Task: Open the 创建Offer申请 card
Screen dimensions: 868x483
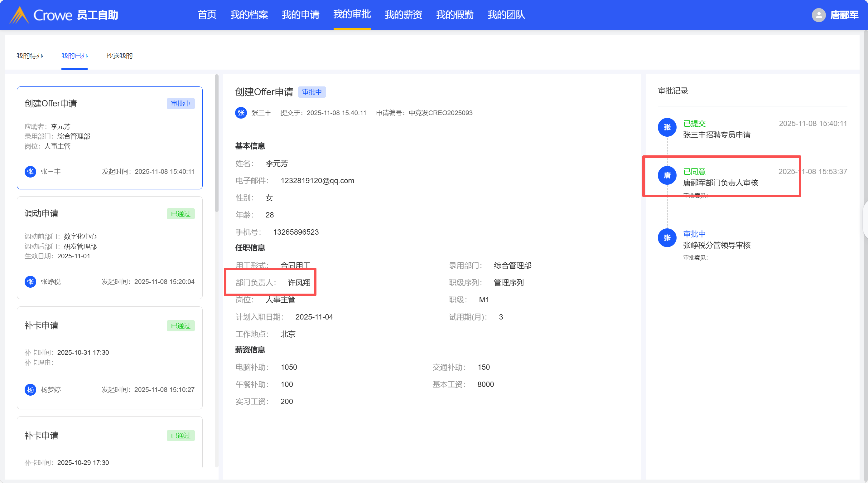Action: pyautogui.click(x=109, y=138)
